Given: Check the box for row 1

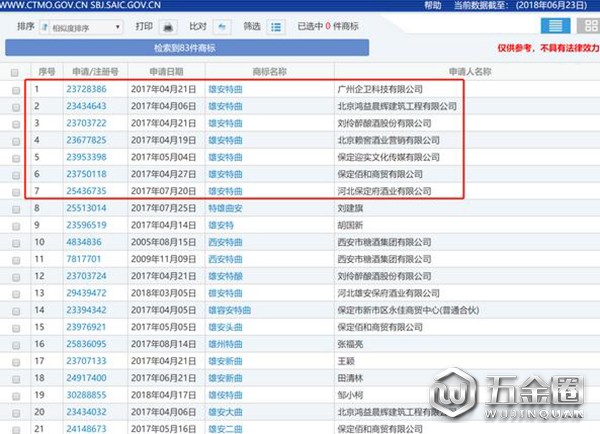Looking at the screenshot, I should [16, 90].
